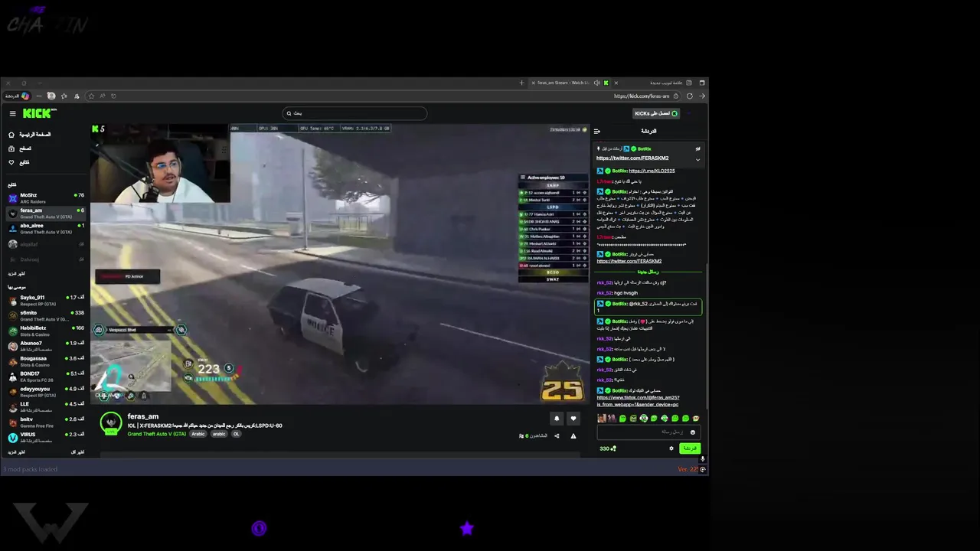This screenshot has width=980, height=551.
Task: Open the browser profile avatar
Action: [x=51, y=96]
